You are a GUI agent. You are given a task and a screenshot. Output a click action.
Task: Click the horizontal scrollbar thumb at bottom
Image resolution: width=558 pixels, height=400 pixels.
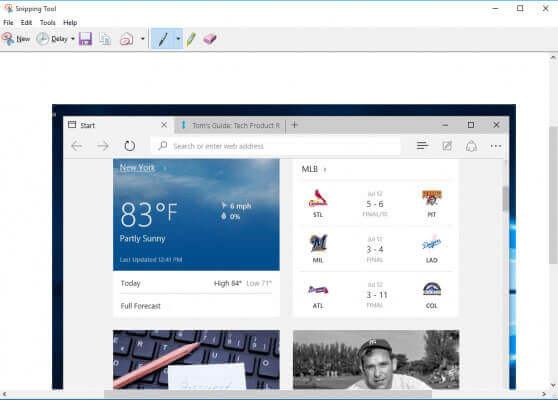(x=268, y=394)
